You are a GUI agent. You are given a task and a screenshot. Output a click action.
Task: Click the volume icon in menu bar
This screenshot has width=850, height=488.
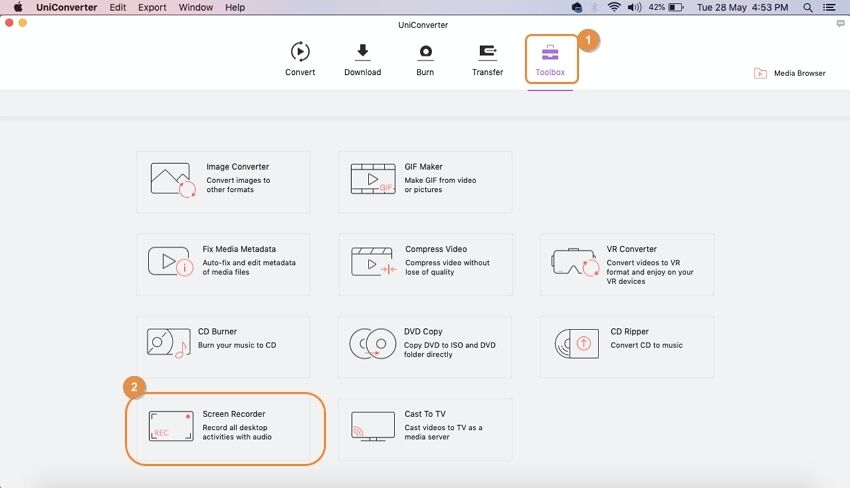coord(634,8)
